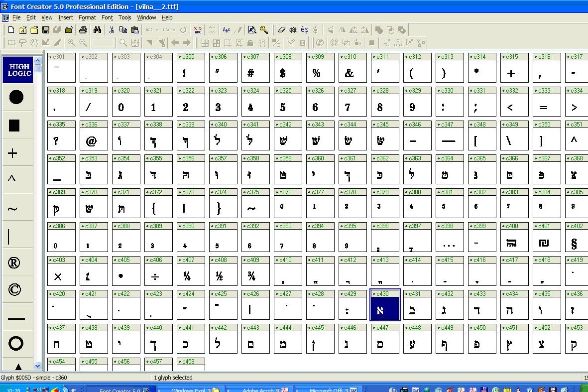Click the yellow key icon
Image resolution: width=588 pixels, height=392 pixels.
[x=264, y=30]
